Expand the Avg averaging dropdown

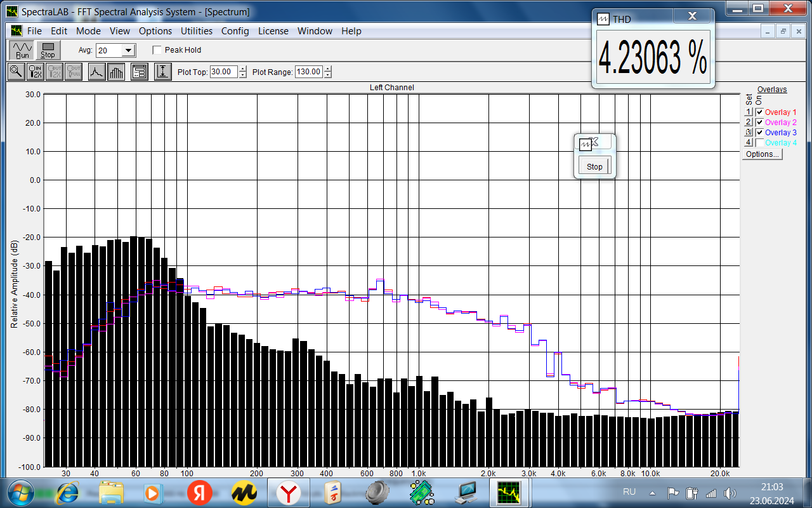(x=129, y=50)
